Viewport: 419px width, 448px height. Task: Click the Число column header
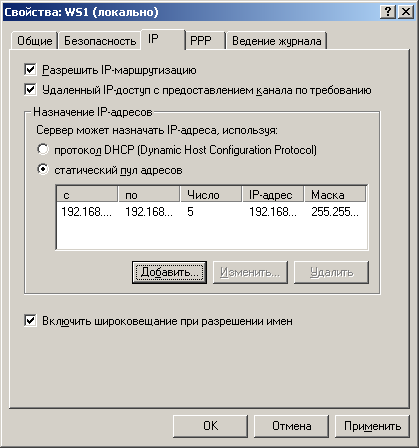pyautogui.click(x=211, y=194)
